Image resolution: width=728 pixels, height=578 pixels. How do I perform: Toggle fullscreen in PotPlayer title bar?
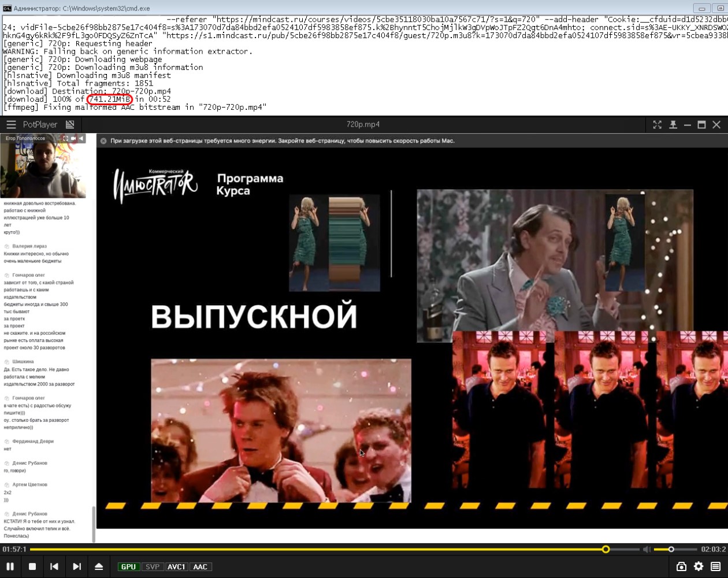[658, 124]
